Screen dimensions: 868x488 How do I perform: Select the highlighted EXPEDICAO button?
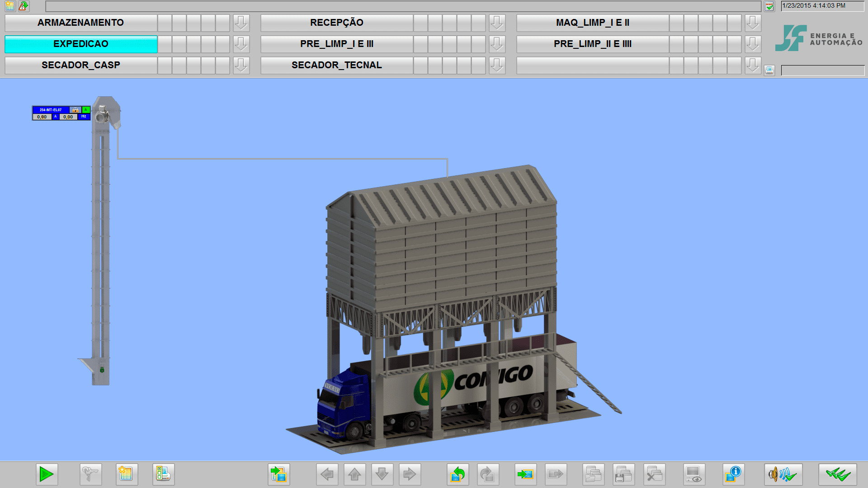(x=81, y=44)
